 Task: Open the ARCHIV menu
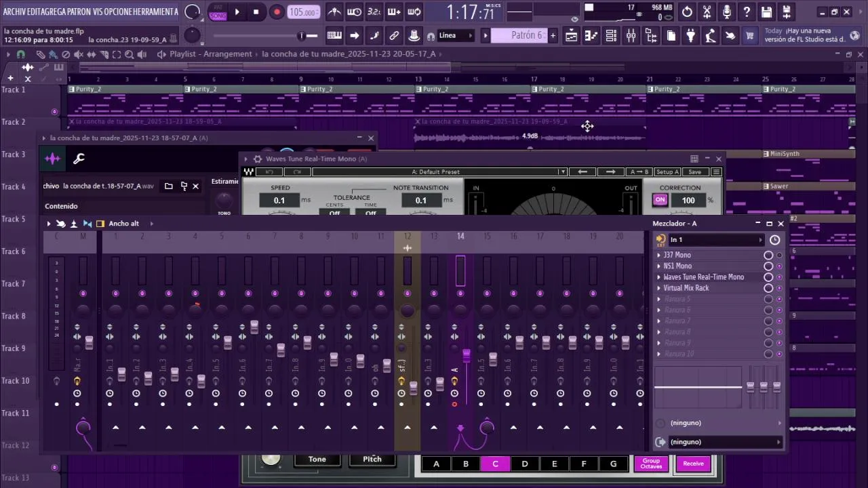[x=15, y=12]
